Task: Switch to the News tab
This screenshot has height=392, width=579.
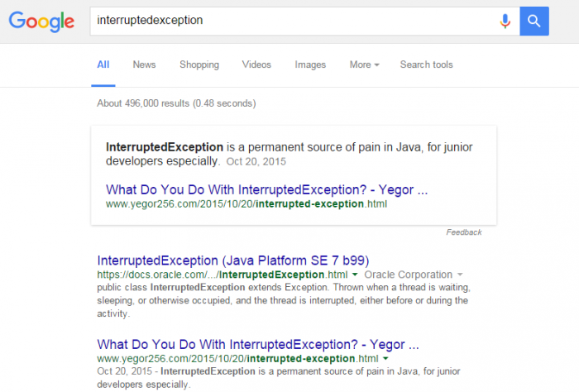Action: pyautogui.click(x=144, y=65)
